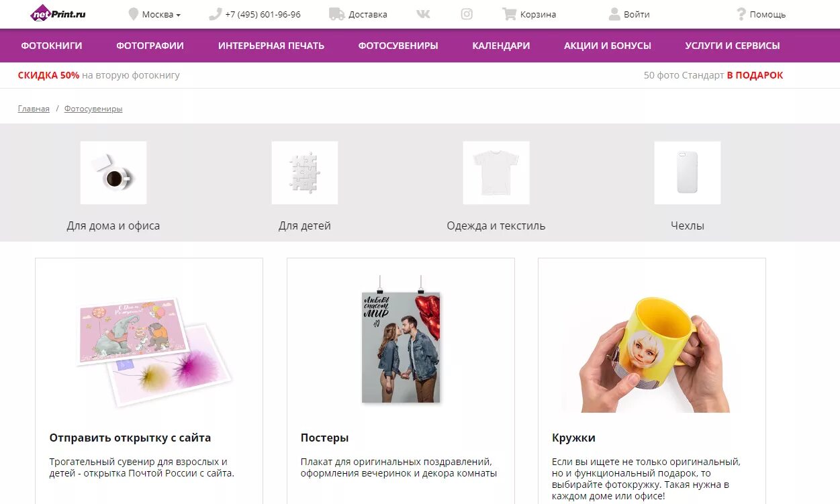Open the Instagram icon in header

pyautogui.click(x=467, y=14)
